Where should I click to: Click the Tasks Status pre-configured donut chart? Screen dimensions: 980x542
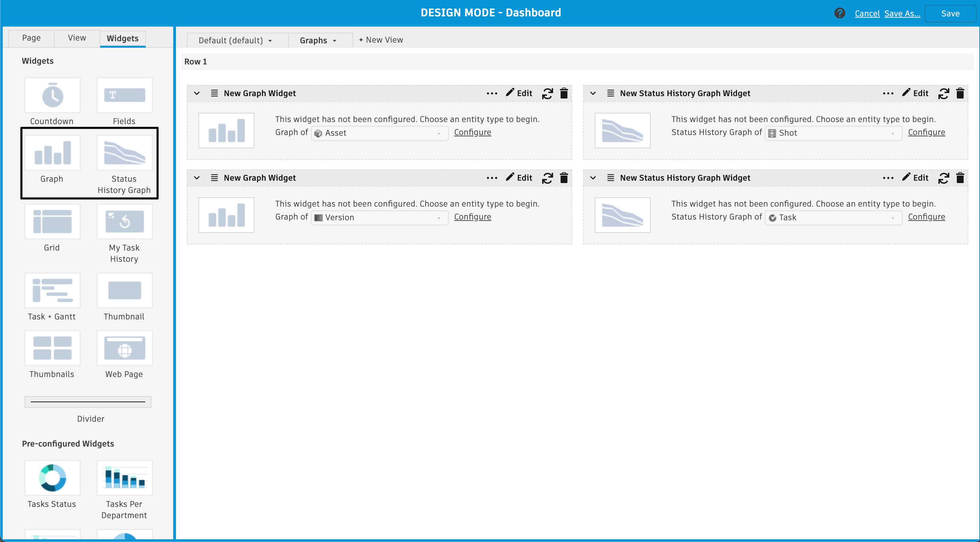tap(53, 478)
